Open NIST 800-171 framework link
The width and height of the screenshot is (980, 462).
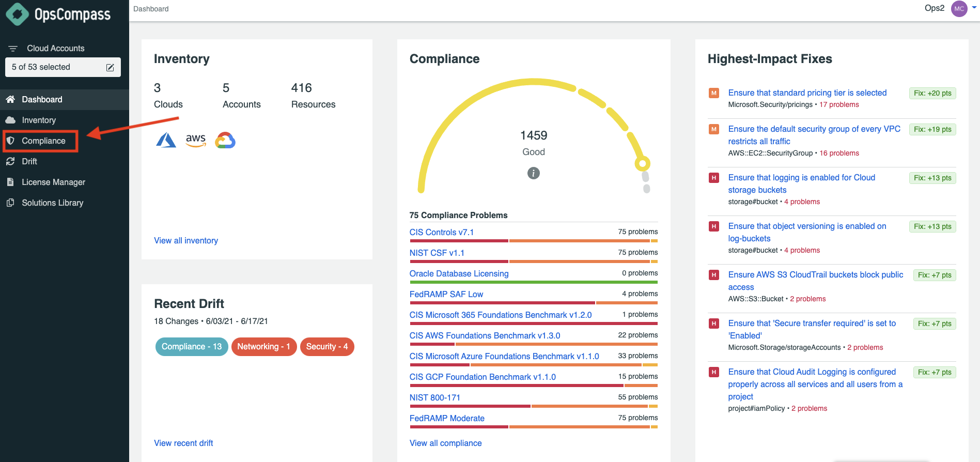pos(435,398)
